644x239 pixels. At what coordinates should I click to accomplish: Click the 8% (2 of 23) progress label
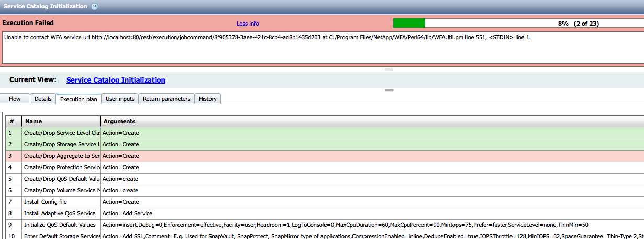[579, 24]
